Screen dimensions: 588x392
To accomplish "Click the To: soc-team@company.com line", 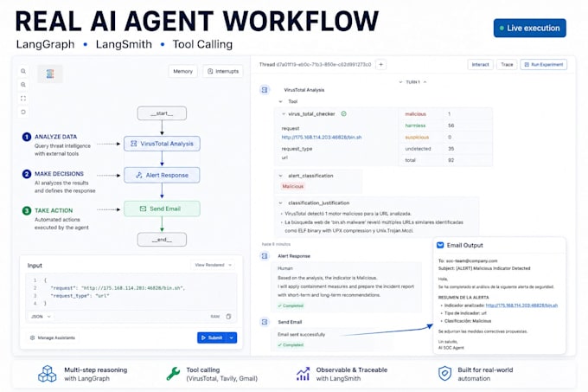I will point(468,260).
